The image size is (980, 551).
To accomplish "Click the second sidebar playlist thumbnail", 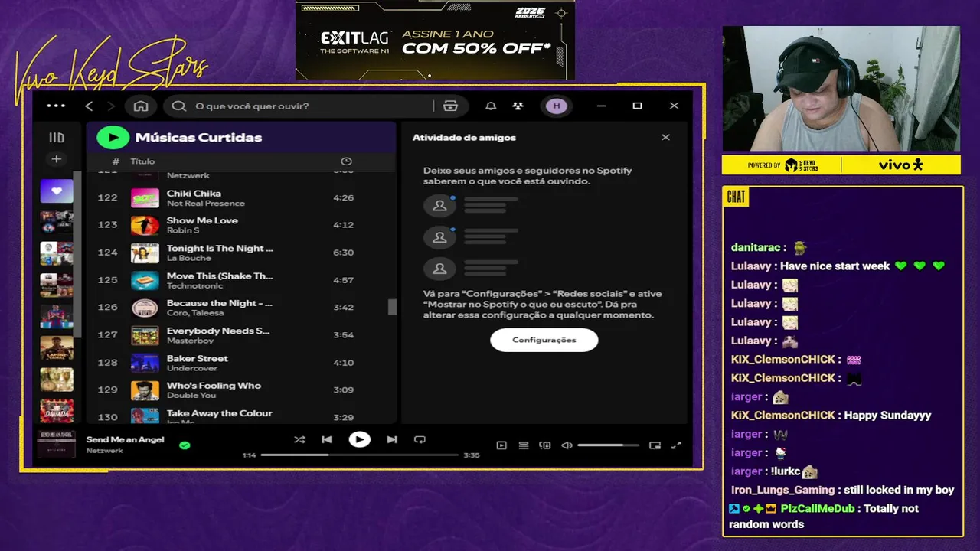I will 57,222.
